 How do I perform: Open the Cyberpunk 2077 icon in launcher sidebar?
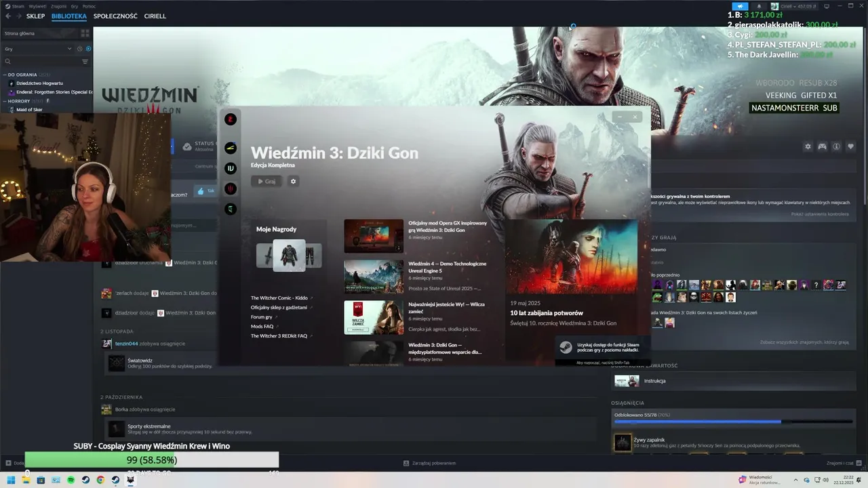click(231, 147)
